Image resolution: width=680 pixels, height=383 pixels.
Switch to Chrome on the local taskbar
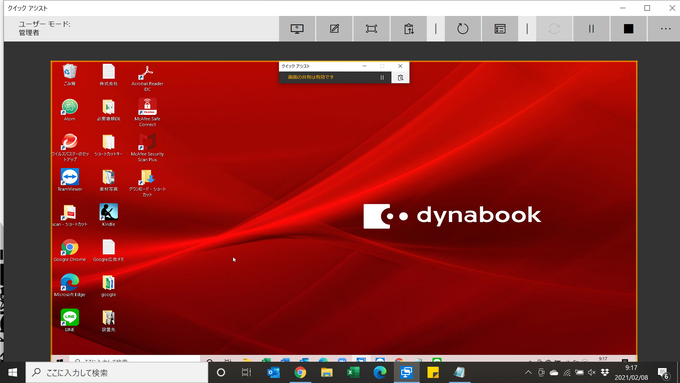[300, 373]
